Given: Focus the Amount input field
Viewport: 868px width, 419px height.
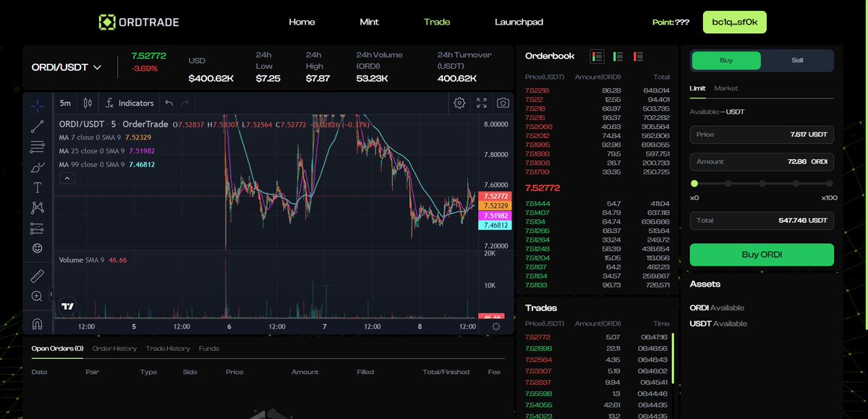Looking at the screenshot, I should point(762,161).
